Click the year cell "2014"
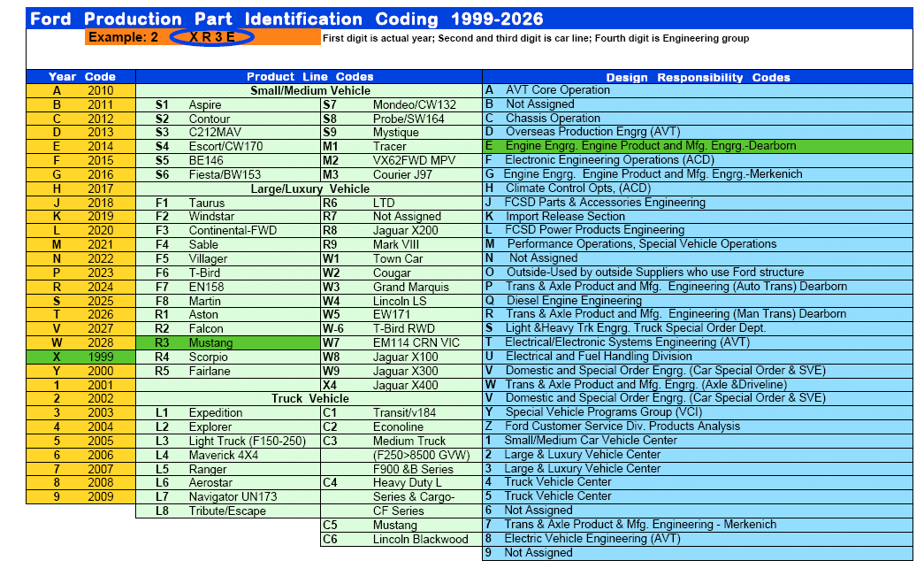The height and width of the screenshot is (576, 924). pyautogui.click(x=101, y=146)
